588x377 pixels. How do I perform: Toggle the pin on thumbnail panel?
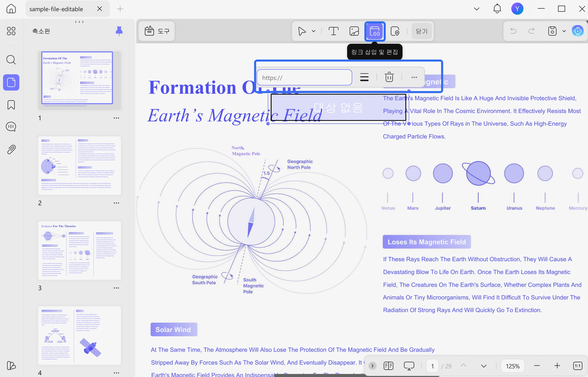tap(119, 31)
